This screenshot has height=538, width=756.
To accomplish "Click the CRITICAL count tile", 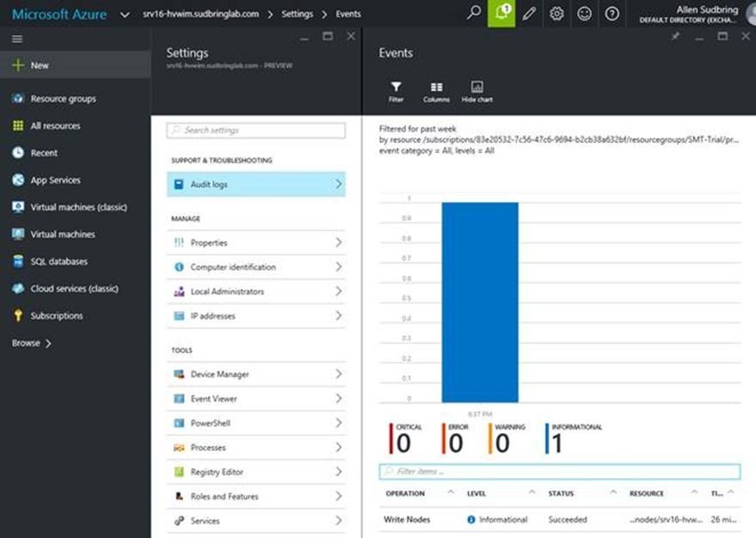I will 405,438.
